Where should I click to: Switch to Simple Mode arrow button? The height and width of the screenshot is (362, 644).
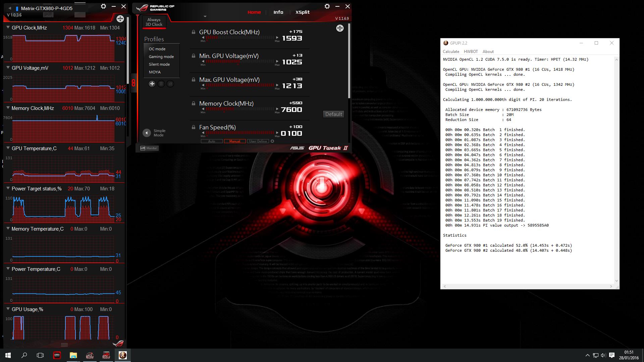147,133
